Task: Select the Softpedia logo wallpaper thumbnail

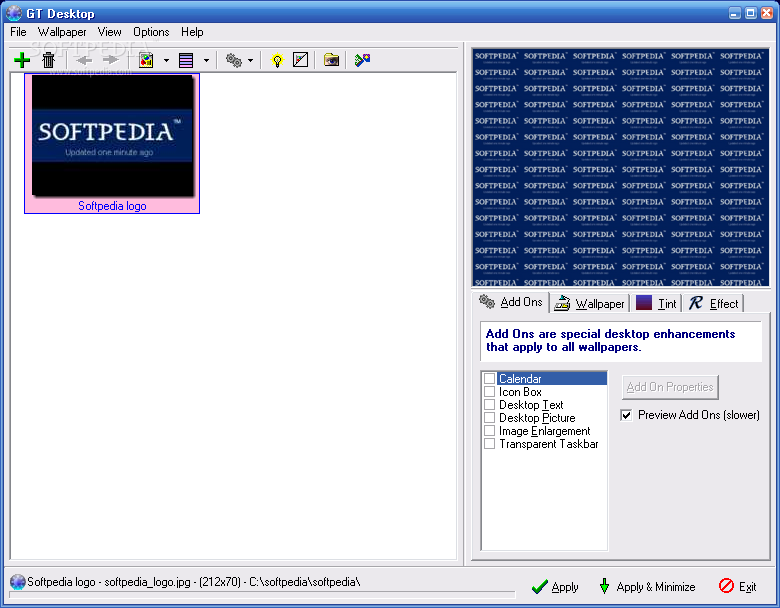Action: pyautogui.click(x=112, y=143)
